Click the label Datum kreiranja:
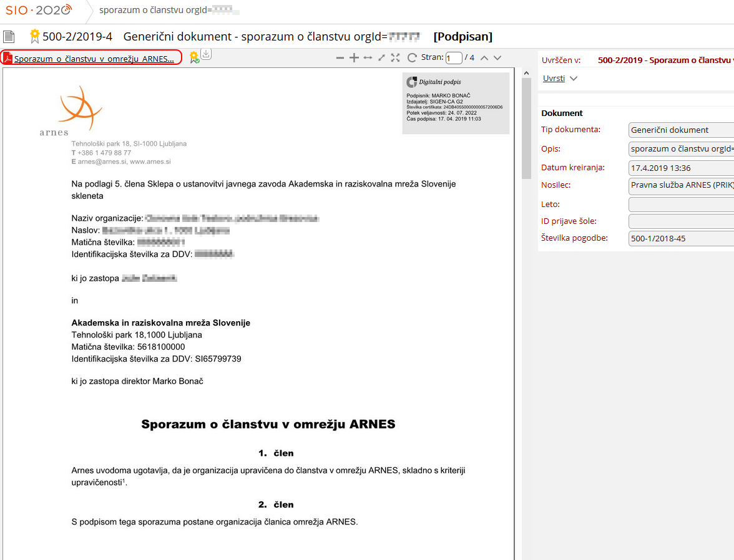The image size is (734, 560). coord(573,168)
